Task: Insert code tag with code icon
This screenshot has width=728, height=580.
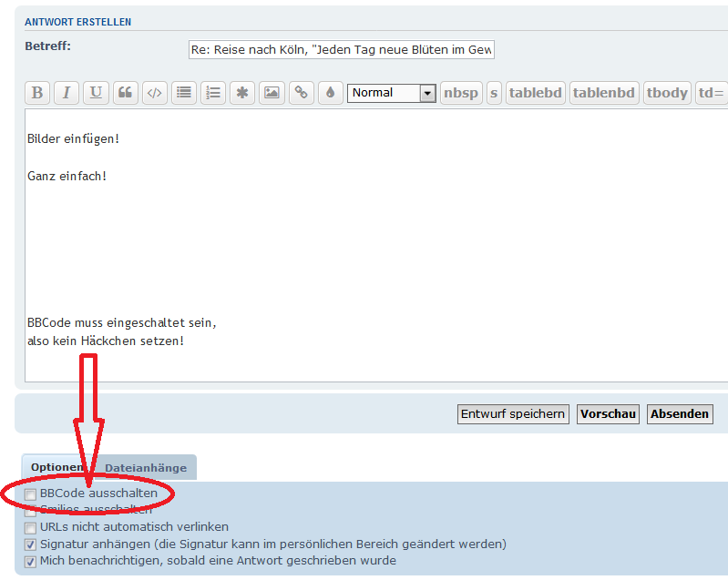Action: (x=155, y=93)
